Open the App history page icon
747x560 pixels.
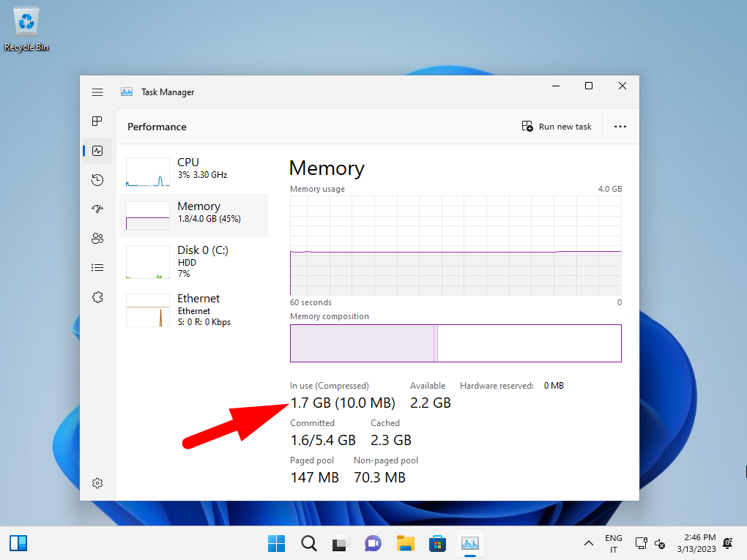pyautogui.click(x=97, y=180)
